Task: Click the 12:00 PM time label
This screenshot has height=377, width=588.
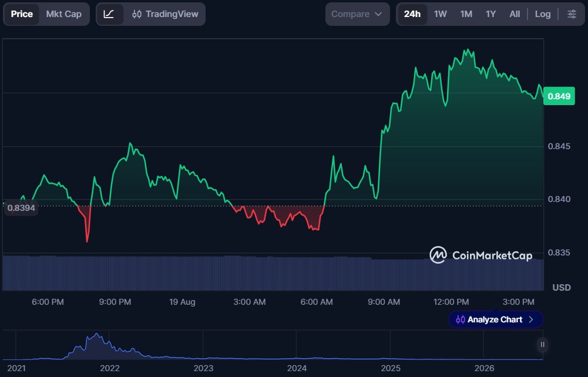Action: coord(451,302)
